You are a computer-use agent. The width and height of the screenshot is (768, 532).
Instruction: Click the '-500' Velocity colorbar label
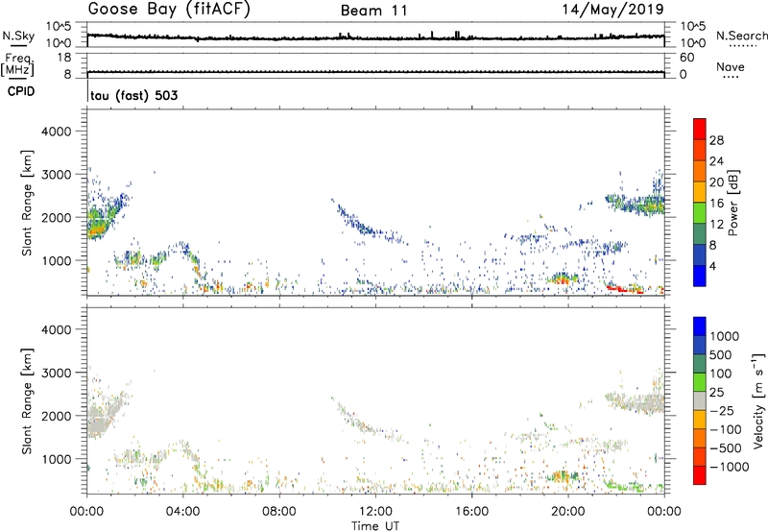[726, 448]
